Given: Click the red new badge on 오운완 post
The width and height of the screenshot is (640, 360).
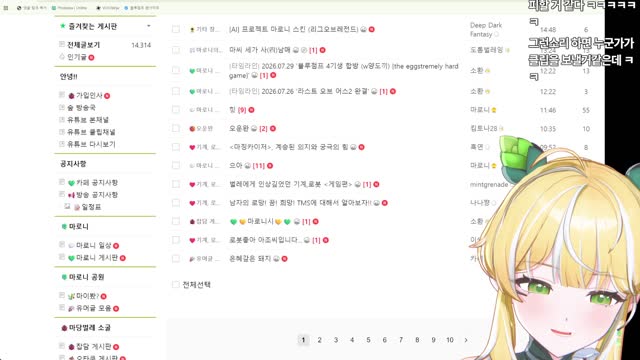Looking at the screenshot, I should 273,129.
